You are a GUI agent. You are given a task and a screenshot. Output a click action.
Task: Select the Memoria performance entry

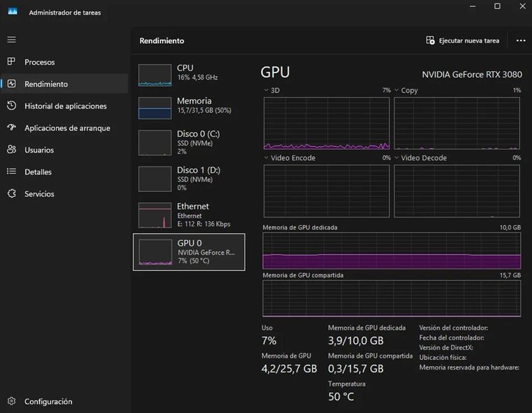[x=189, y=108]
